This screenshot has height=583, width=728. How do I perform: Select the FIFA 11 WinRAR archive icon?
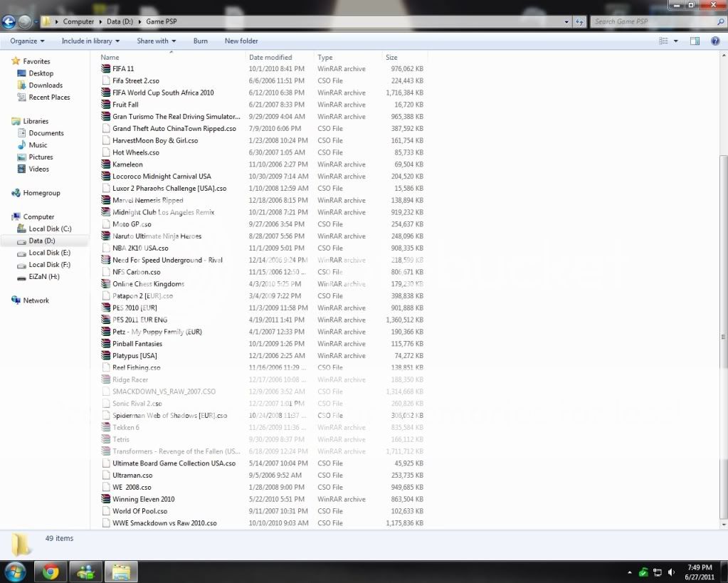pyautogui.click(x=106, y=68)
